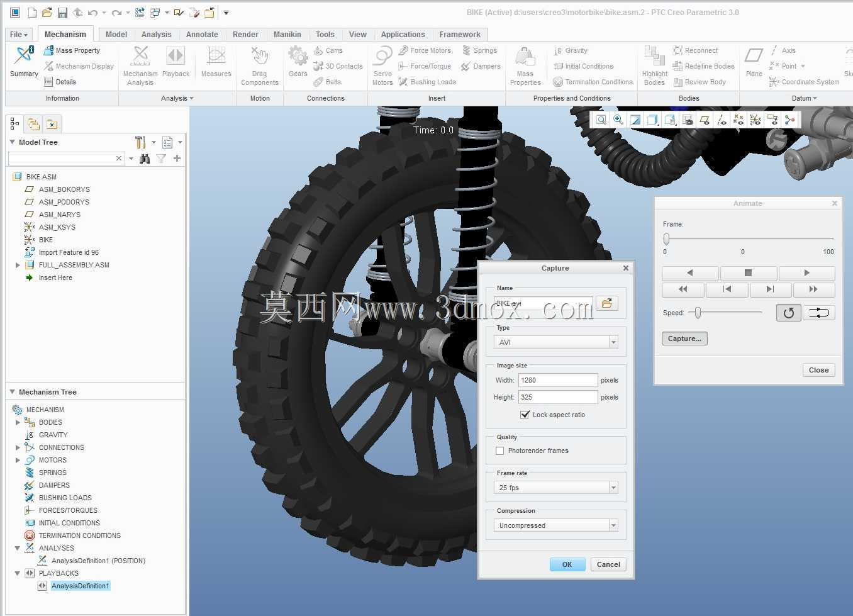The image size is (853, 616).
Task: Click the capture Width field
Action: [x=557, y=380]
